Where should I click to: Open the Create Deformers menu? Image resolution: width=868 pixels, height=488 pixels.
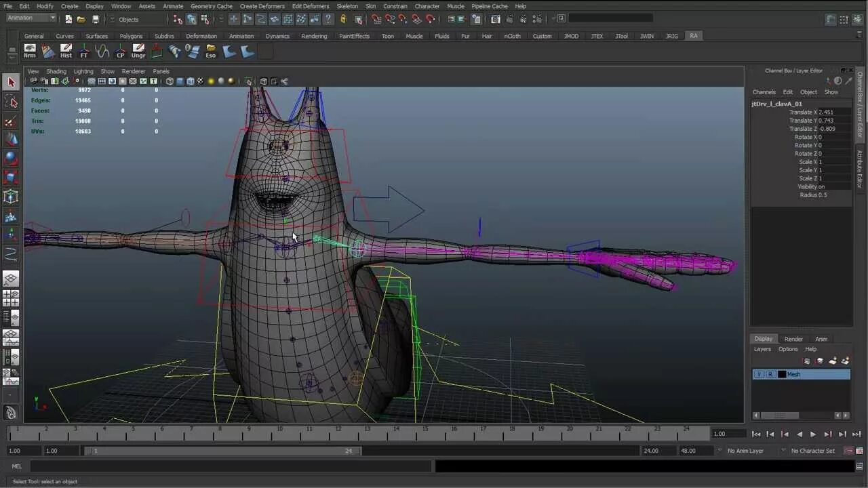[262, 6]
